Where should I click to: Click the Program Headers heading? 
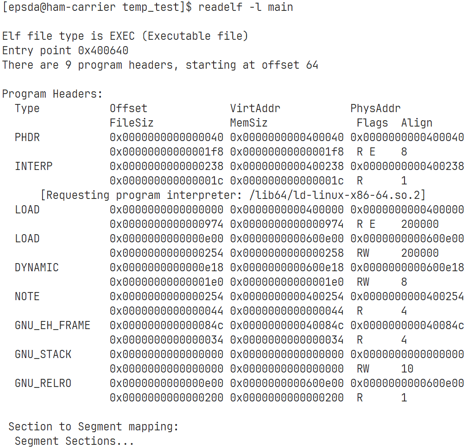tap(52, 94)
